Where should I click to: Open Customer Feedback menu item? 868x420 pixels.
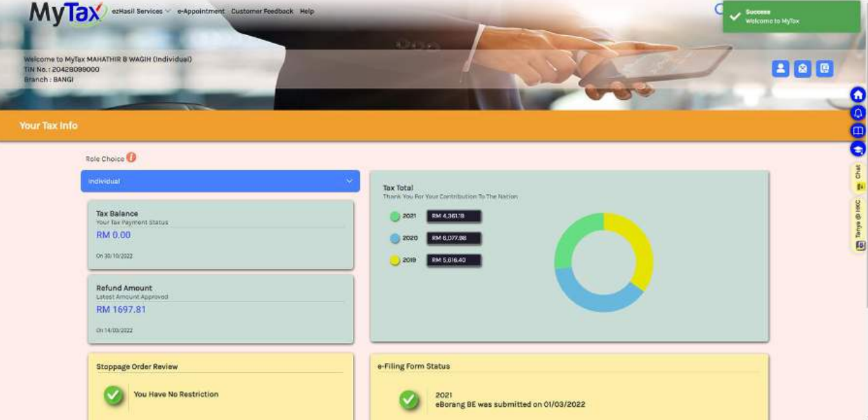262,12
